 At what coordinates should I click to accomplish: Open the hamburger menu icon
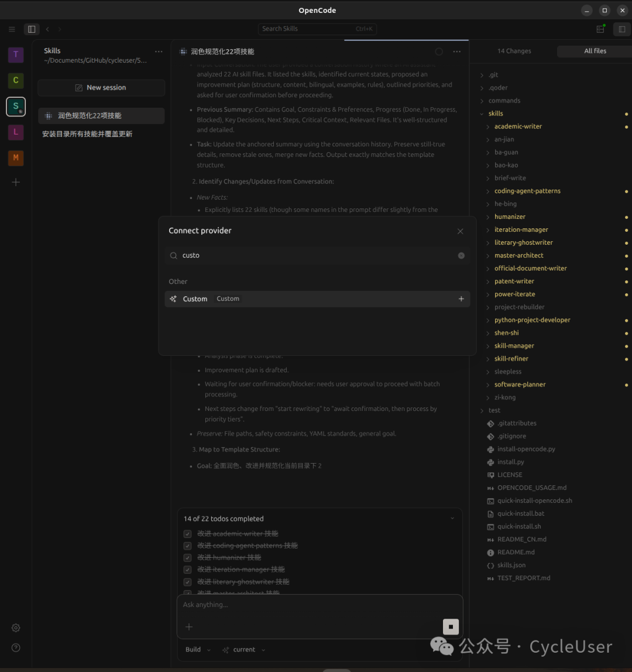click(12, 29)
